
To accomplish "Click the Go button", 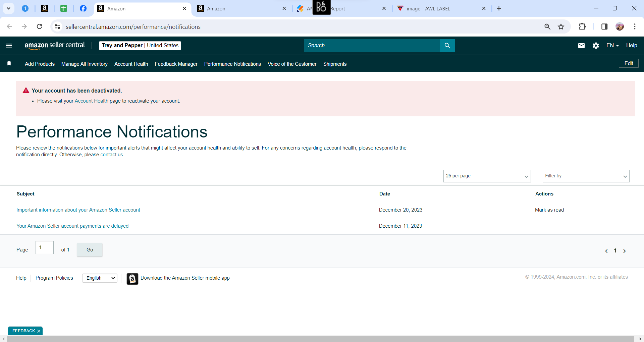I will tap(90, 250).
